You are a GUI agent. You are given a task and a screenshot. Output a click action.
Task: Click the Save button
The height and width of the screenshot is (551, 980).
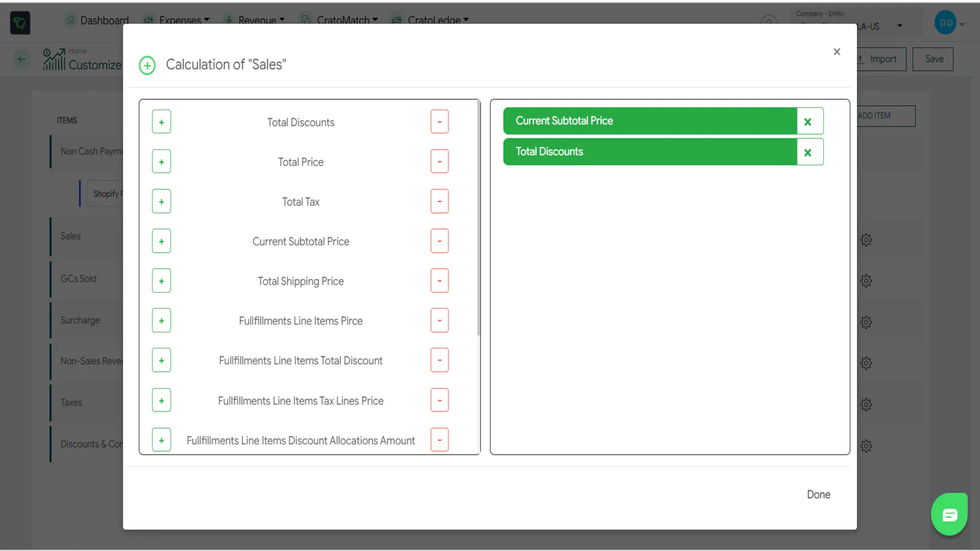(933, 59)
